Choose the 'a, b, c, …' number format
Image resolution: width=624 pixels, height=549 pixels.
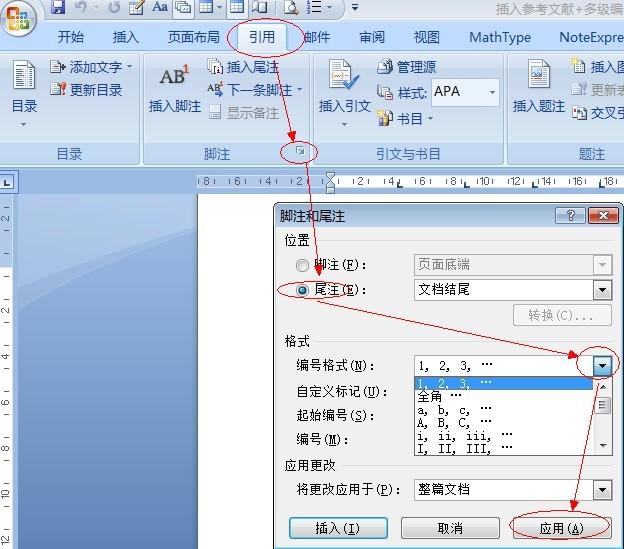pos(455,409)
